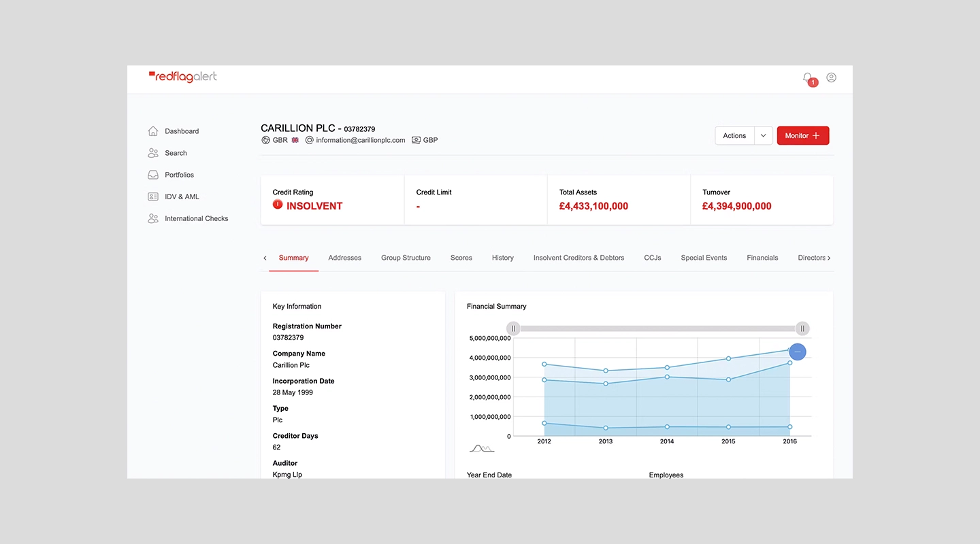Click the red Monitor button

pyautogui.click(x=803, y=136)
